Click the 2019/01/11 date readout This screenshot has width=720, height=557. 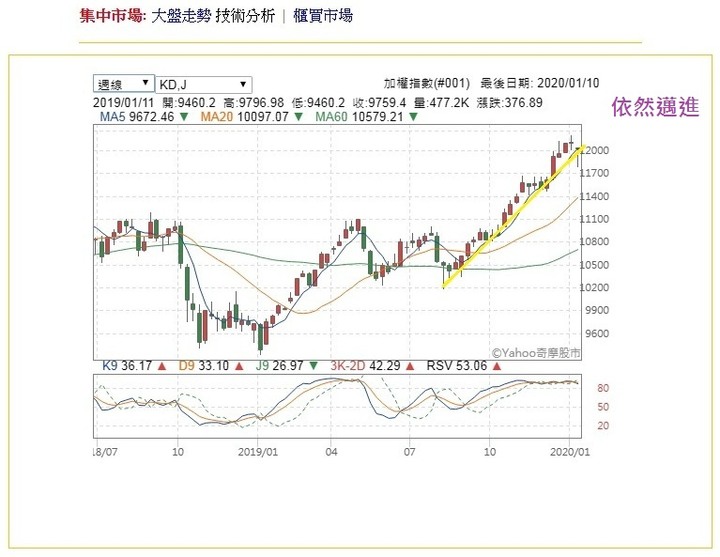pos(124,102)
